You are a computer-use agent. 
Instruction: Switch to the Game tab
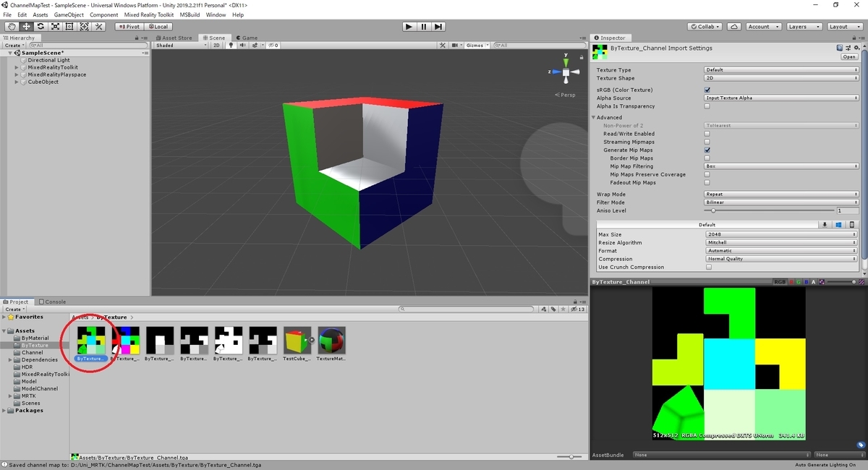pos(246,38)
